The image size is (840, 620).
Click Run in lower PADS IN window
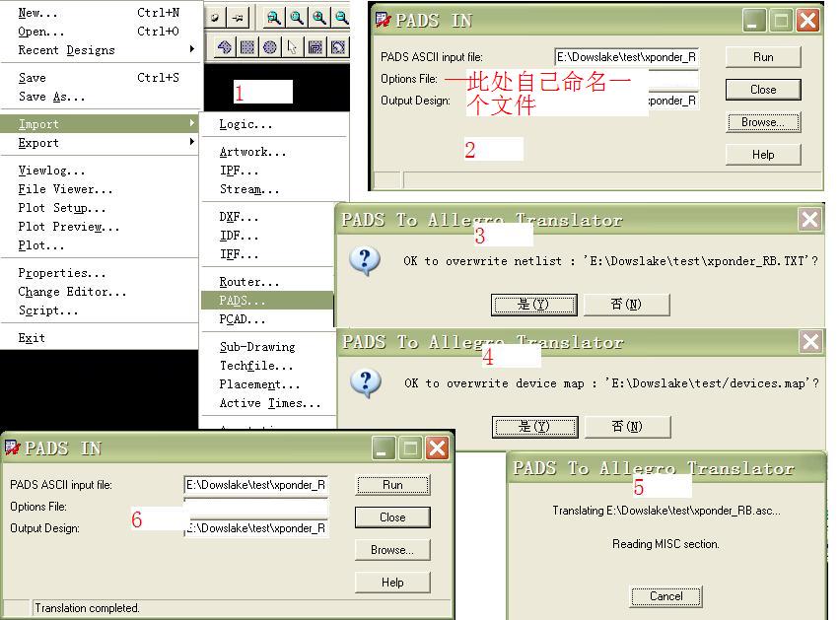(x=392, y=485)
